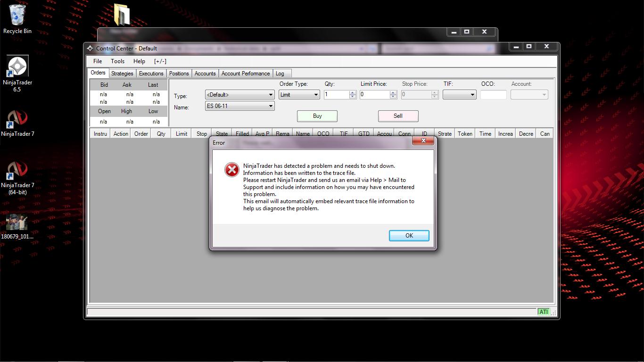The height and width of the screenshot is (362, 644).
Task: Sort by the Order column header
Action: (x=141, y=133)
